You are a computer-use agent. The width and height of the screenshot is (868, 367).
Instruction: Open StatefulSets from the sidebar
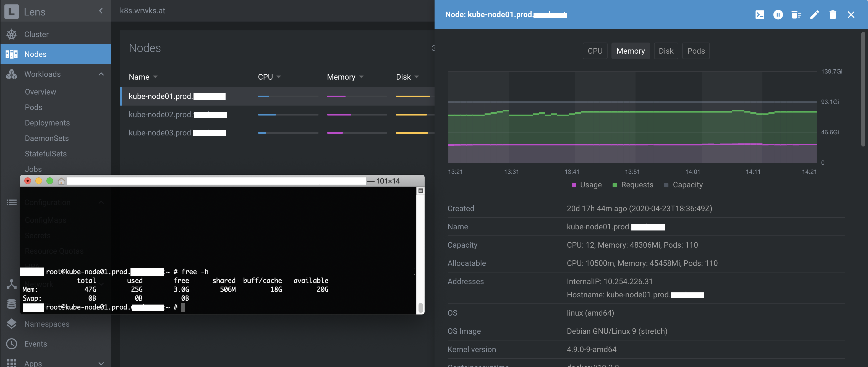46,154
